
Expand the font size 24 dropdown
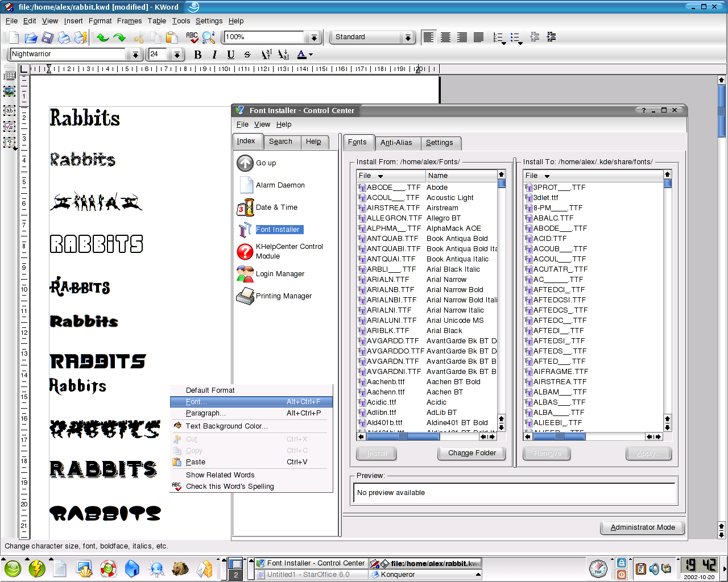coord(177,55)
